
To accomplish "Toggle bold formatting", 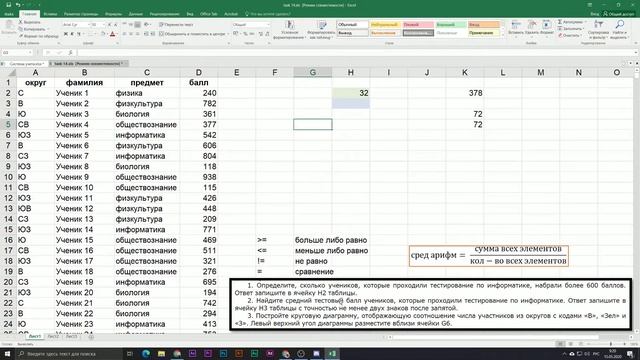I will point(66,34).
